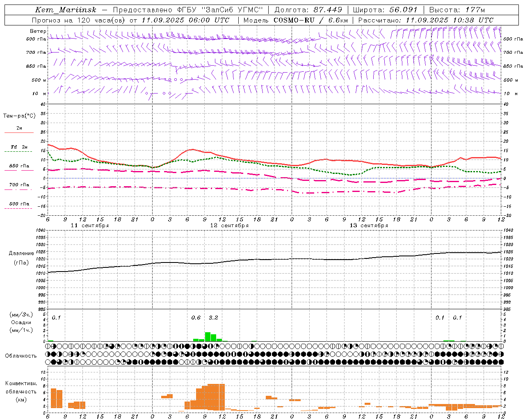Click the 'Рассчитано: 11.09.2025 10:38 UTC' timestamp
Screen dimensions: 525x420
pyautogui.click(x=426, y=20)
